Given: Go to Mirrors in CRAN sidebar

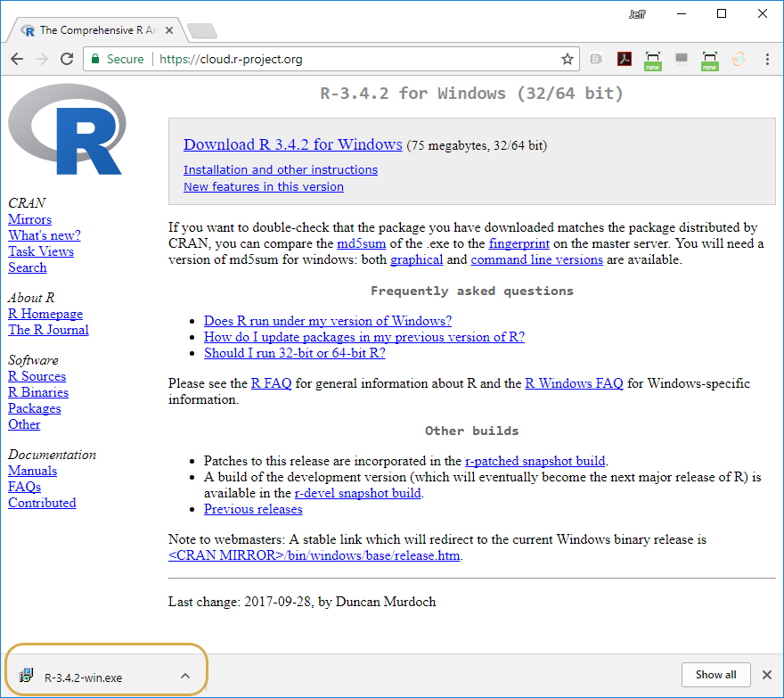Looking at the screenshot, I should pos(29,219).
